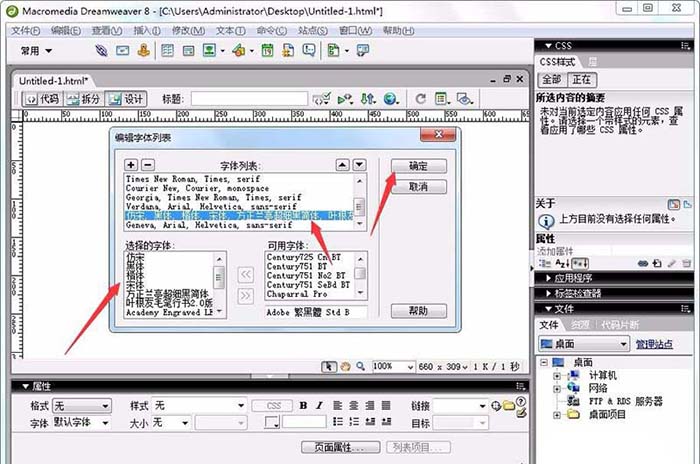700x464 pixels.
Task: Click the Italic I button
Action: pyautogui.click(x=319, y=405)
